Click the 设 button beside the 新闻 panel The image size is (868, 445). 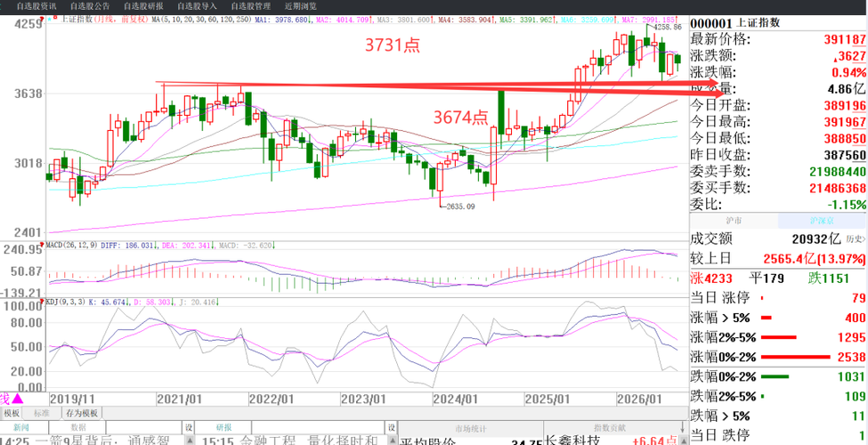tap(189, 428)
